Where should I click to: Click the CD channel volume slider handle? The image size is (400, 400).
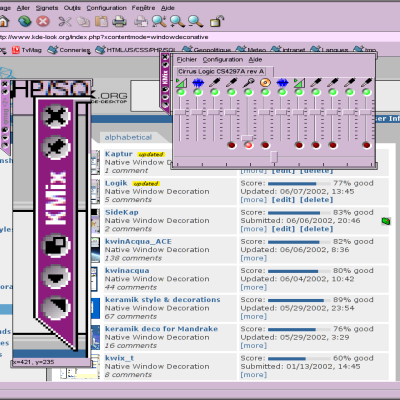pos(264,112)
